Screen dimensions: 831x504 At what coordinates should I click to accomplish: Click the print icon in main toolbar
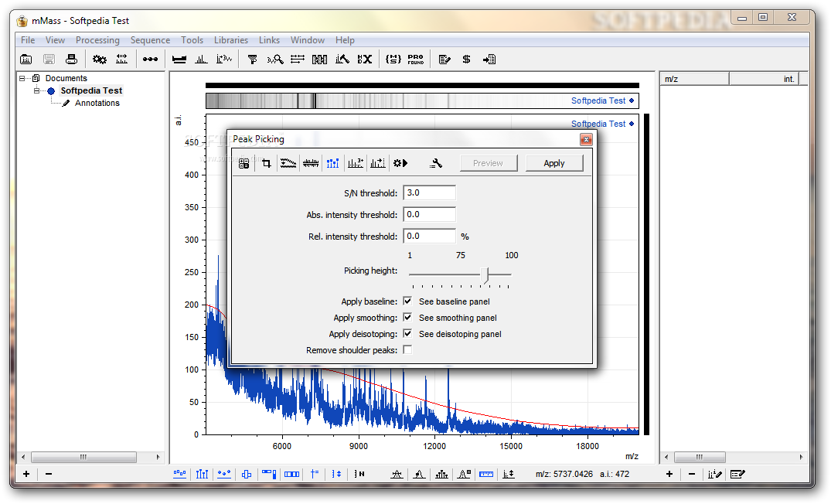point(72,60)
